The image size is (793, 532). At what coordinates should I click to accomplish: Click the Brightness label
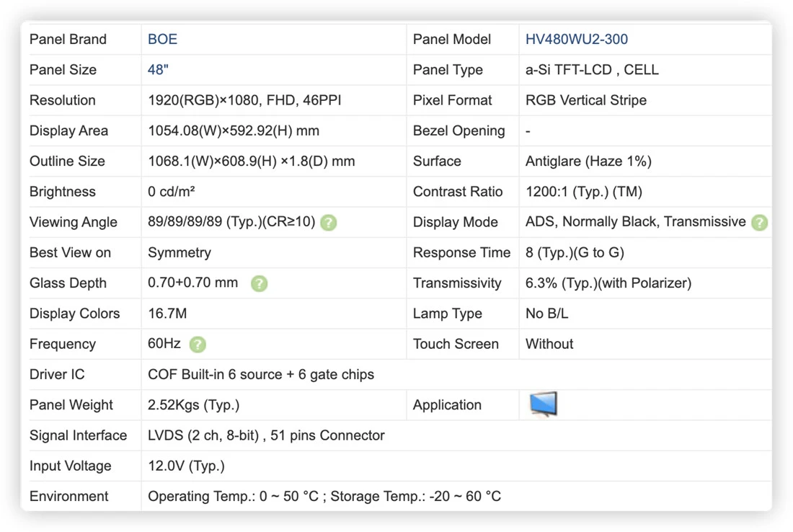tap(62, 192)
